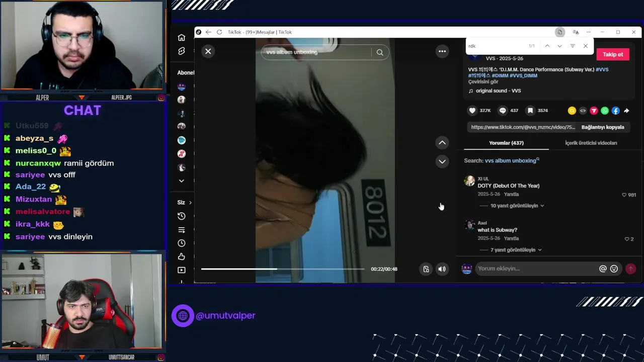Open the emoji picker in comment box

tap(614, 268)
